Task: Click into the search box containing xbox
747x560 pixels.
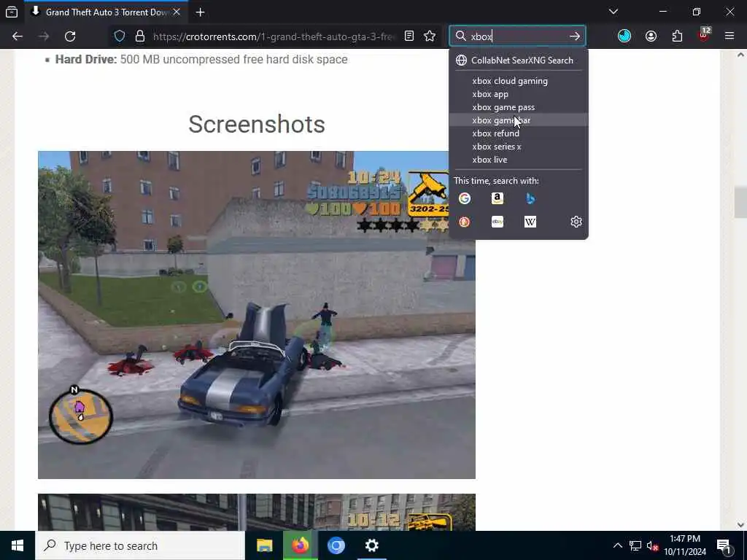Action: click(517, 36)
